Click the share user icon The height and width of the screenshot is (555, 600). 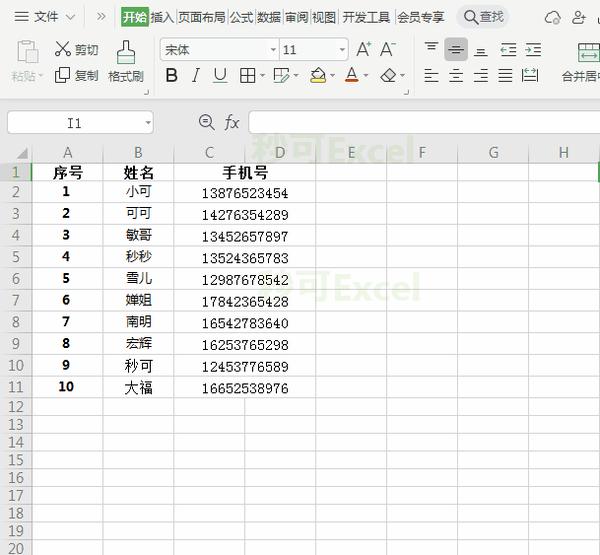[x=579, y=17]
